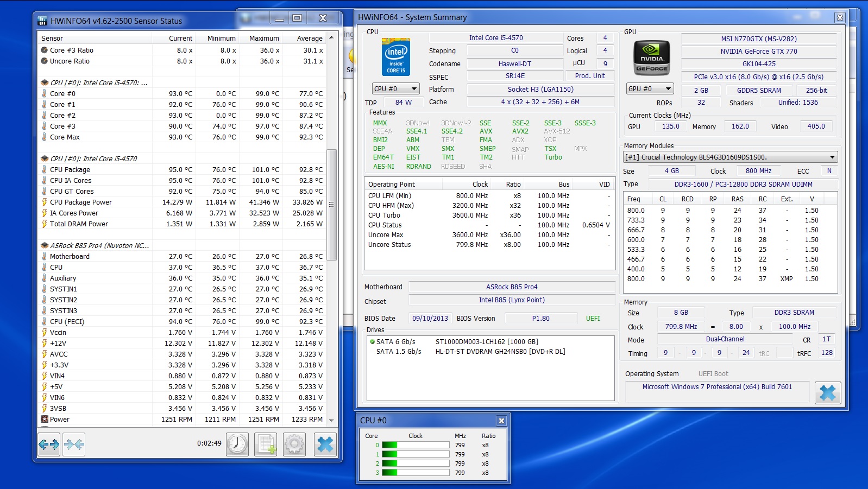Click the Core 2 clock bar
868x489 pixels.
click(x=416, y=463)
